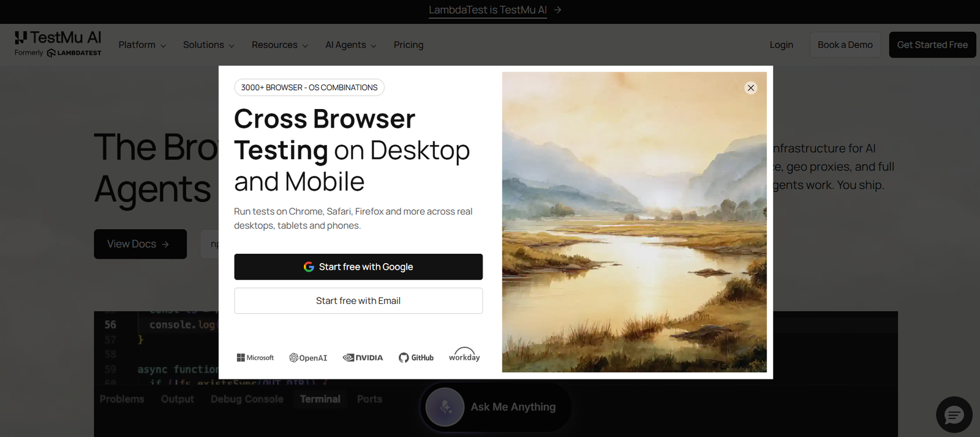
Task: Expand the AI Agents menu
Action: click(350, 45)
